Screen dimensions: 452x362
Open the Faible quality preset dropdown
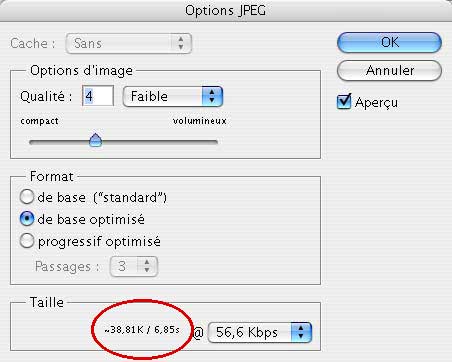(173, 97)
